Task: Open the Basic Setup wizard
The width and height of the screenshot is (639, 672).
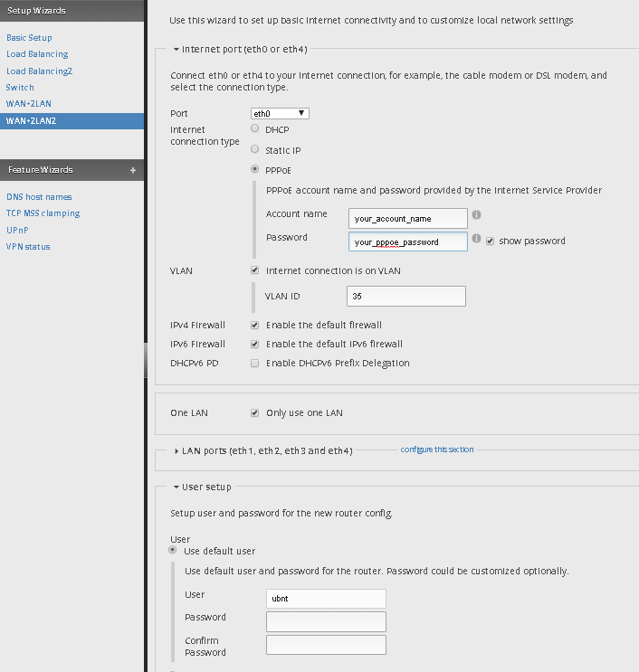Action: point(29,38)
